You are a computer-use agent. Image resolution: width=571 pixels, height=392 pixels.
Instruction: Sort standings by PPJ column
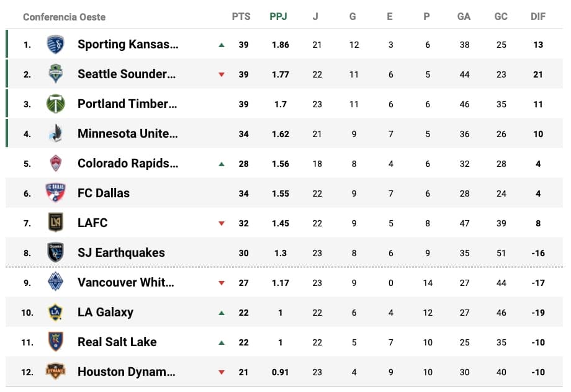[279, 17]
